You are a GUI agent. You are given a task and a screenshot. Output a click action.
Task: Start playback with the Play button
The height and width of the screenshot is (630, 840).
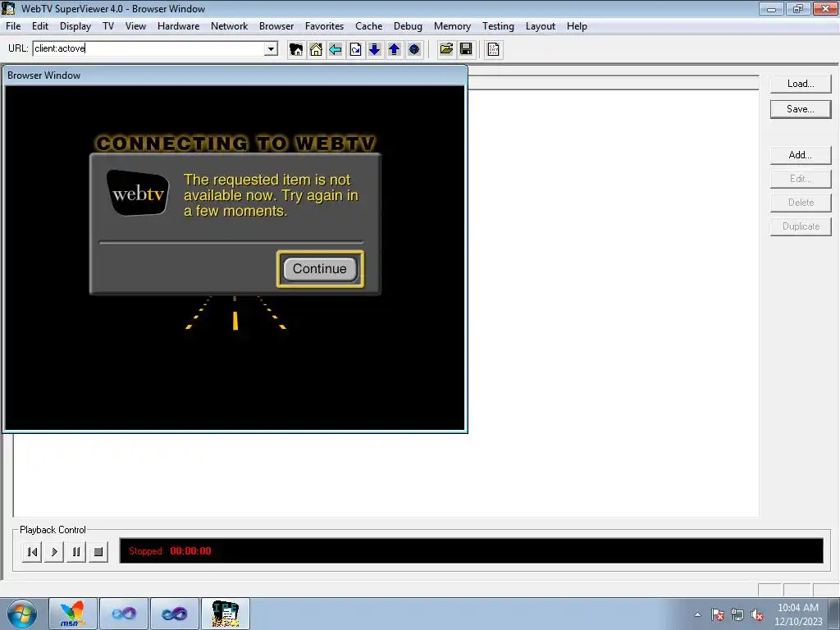click(x=54, y=552)
